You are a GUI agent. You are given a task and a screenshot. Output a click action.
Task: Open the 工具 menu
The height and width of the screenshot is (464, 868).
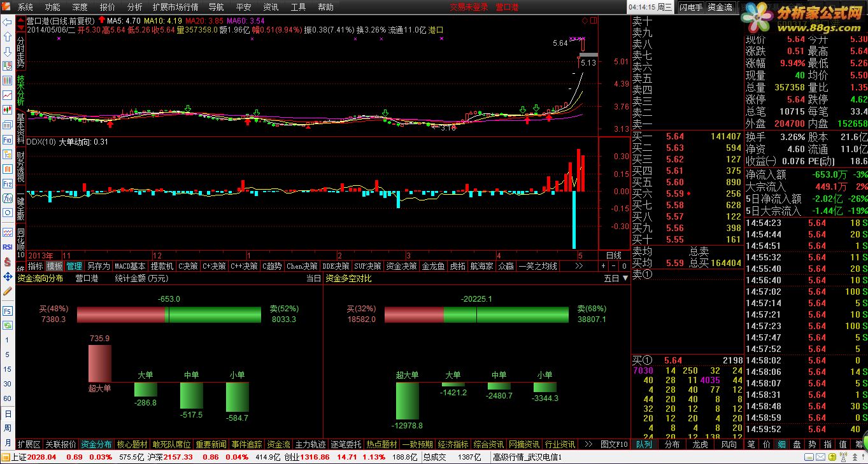(x=298, y=7)
